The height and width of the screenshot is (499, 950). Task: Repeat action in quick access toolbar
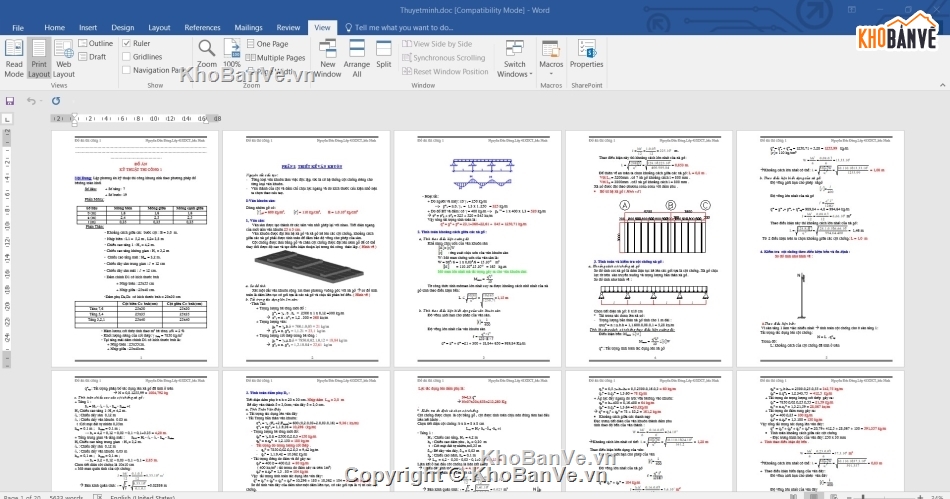[56, 101]
